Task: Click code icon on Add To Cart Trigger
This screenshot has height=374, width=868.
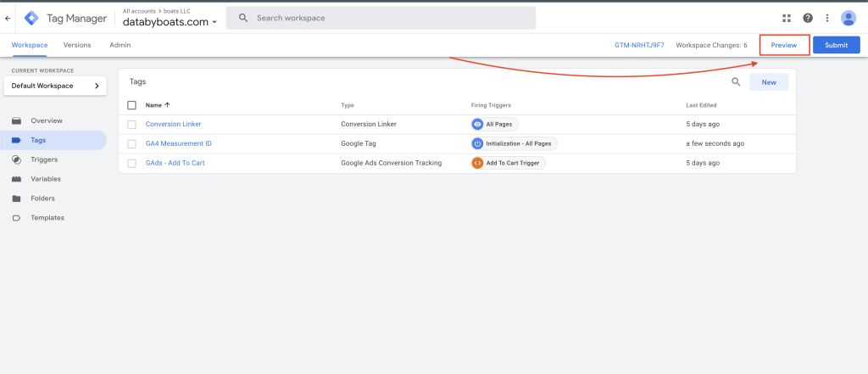Action: (477, 163)
